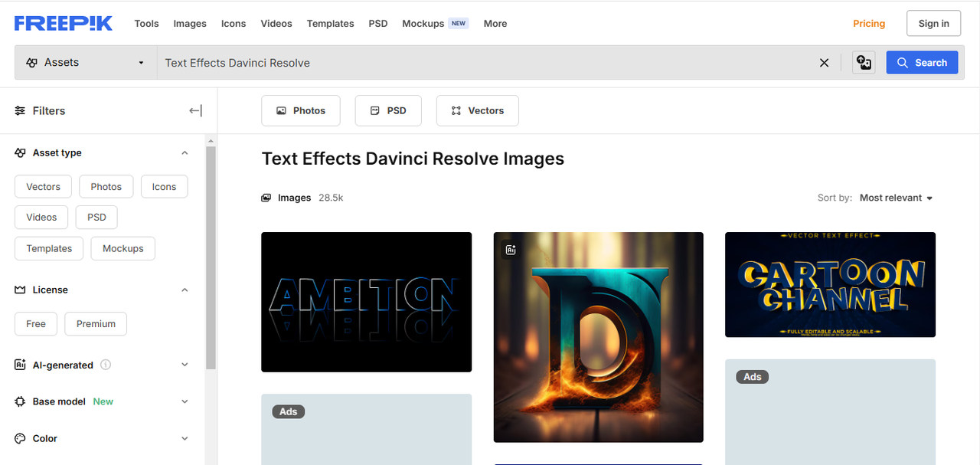Open the Mockups NEW menu item

435,24
